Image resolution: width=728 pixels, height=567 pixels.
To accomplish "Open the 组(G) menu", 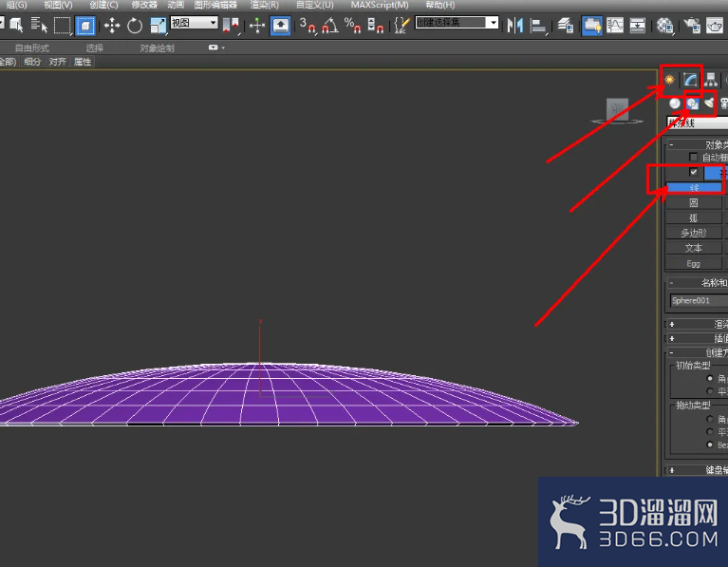I will click(16, 5).
